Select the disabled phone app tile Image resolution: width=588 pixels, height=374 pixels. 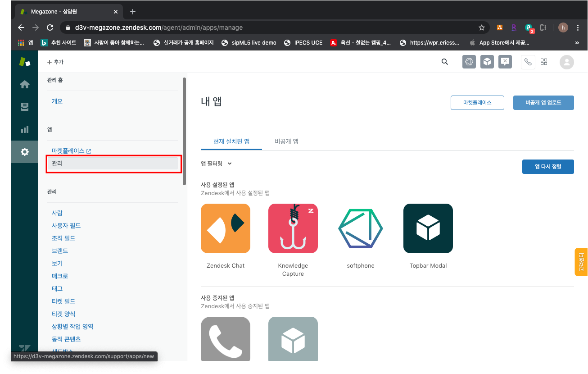click(x=226, y=339)
